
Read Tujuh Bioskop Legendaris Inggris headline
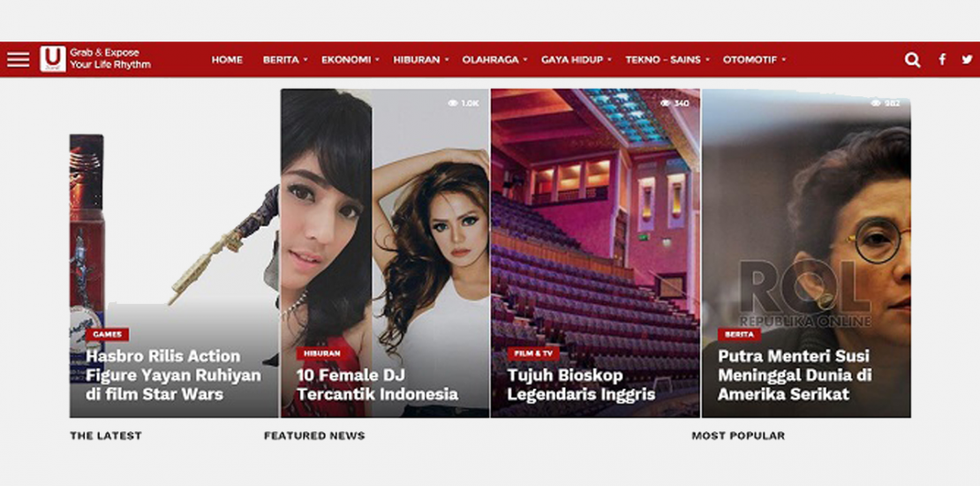pyautogui.click(x=581, y=384)
